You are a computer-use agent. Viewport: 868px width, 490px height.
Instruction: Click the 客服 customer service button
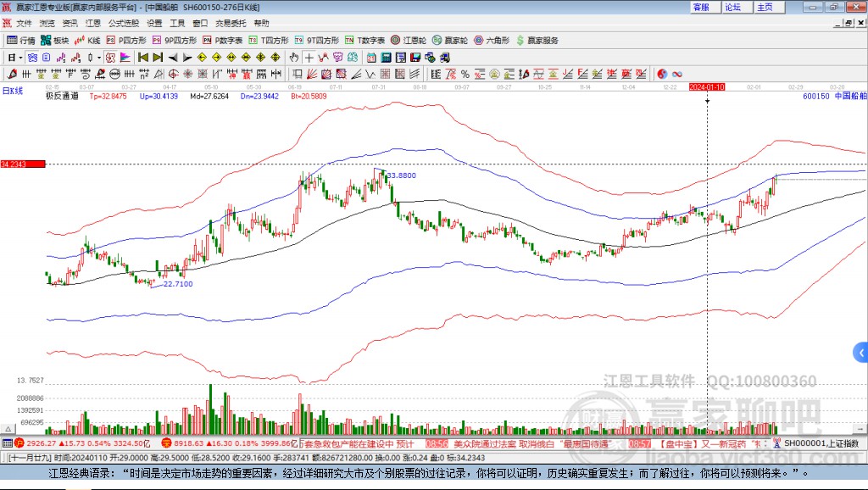click(701, 7)
